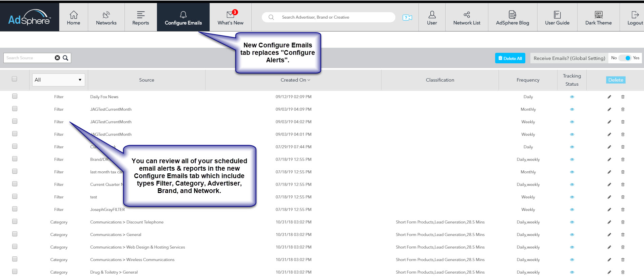This screenshot has width=644, height=278.
Task: Clear the Search Source field with X icon
Action: point(57,58)
